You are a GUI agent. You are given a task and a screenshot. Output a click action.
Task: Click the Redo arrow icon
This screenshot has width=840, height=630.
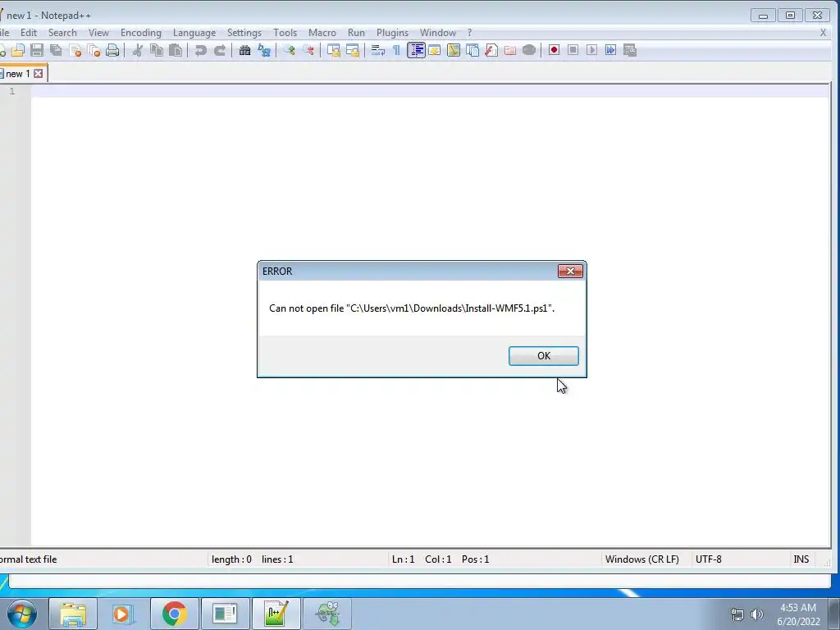tap(220, 50)
